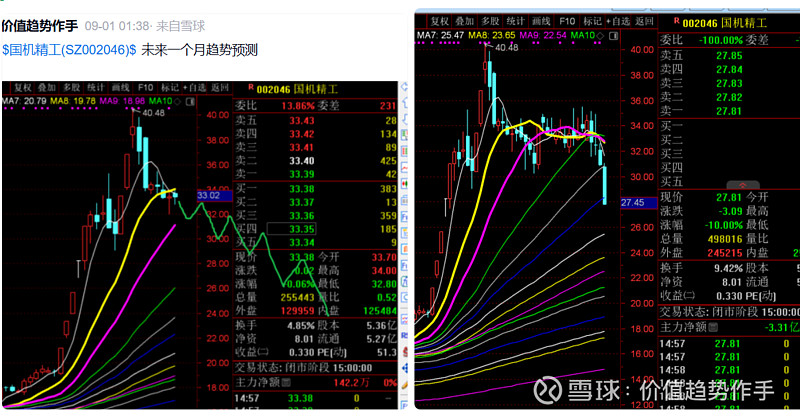The height and width of the screenshot is (417, 800).
Task: Select 多股 in the right chart toolbar
Action: [490, 21]
